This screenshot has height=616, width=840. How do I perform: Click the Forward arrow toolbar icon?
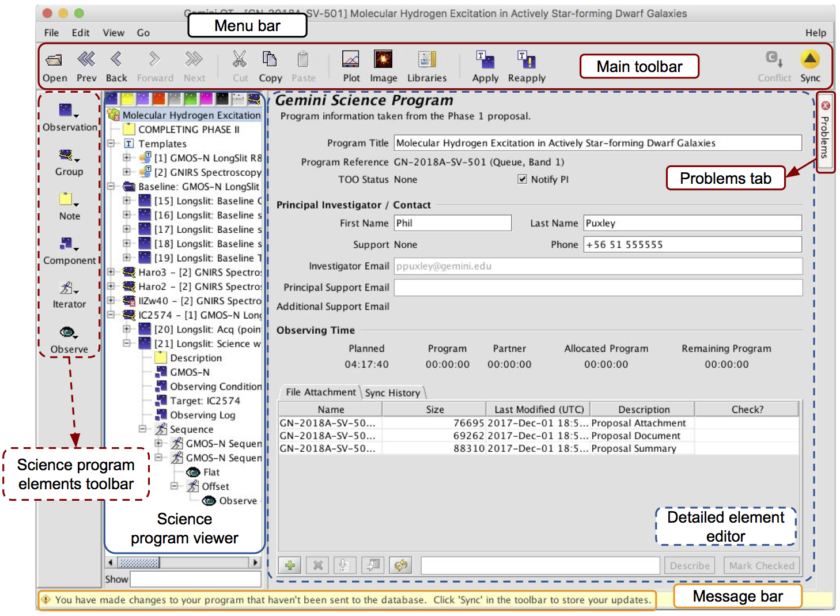click(x=154, y=59)
